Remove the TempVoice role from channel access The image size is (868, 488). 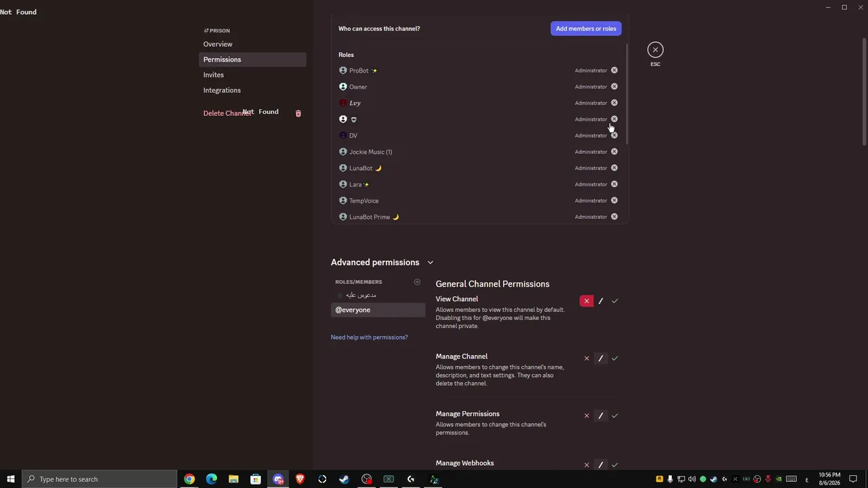pos(614,201)
